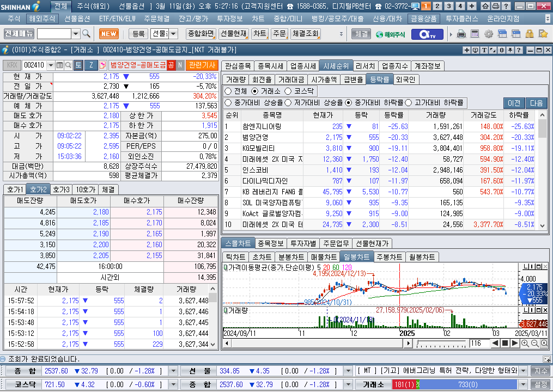Select 저가대비 상승률 radio option
Screen dimensions: 553x392
click(x=288, y=102)
